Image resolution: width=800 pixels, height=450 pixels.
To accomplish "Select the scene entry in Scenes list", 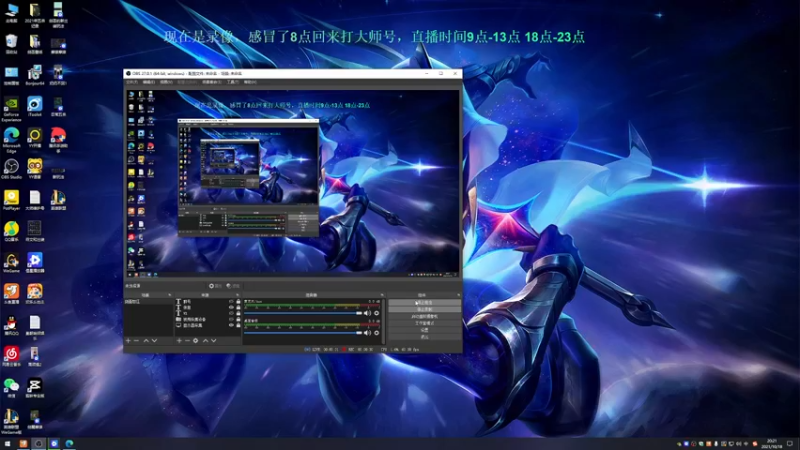I will [148, 302].
